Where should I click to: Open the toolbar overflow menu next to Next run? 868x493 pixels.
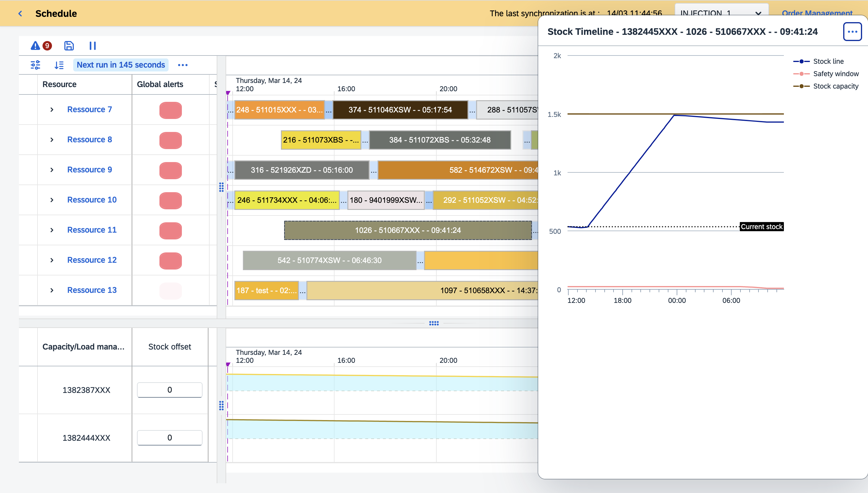pos(183,65)
